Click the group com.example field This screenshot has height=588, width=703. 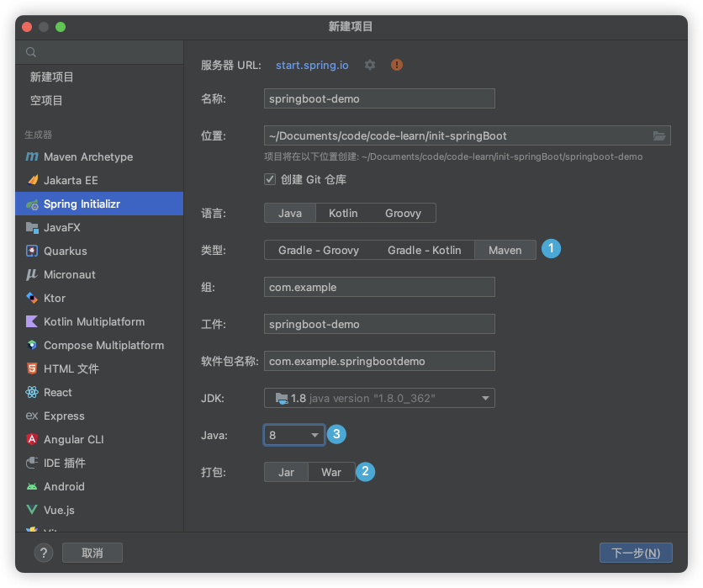coord(379,287)
